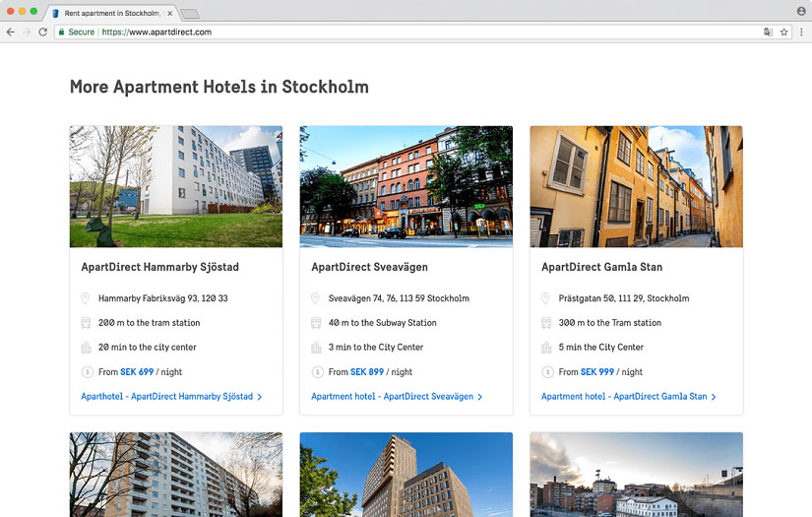Bookmark page with the star icon

pos(784,32)
